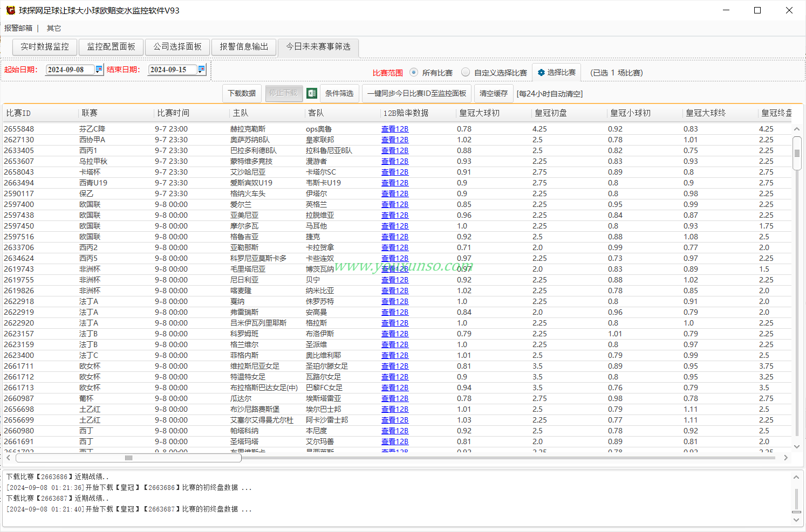Select match ID 2660987 cell
The height and width of the screenshot is (532, 806).
[x=19, y=398]
